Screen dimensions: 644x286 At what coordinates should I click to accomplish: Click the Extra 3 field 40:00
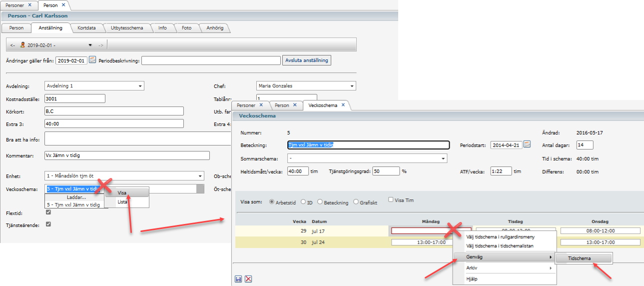pos(114,123)
